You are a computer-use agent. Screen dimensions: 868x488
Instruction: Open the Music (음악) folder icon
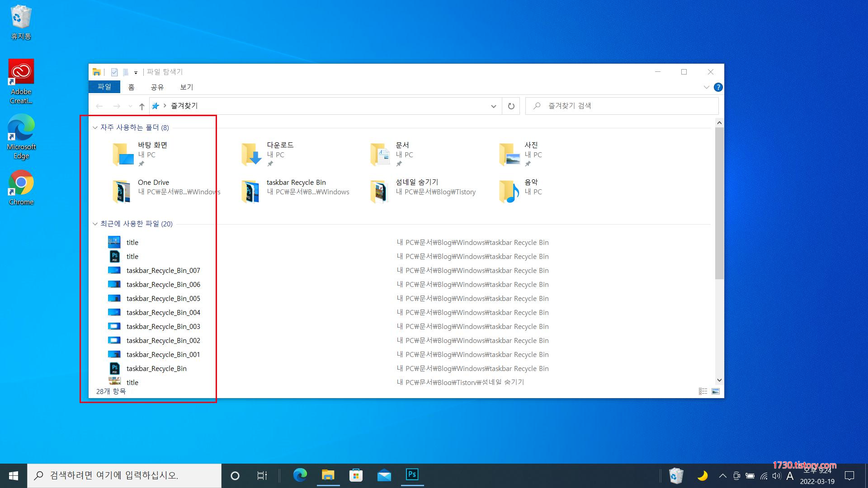(509, 191)
